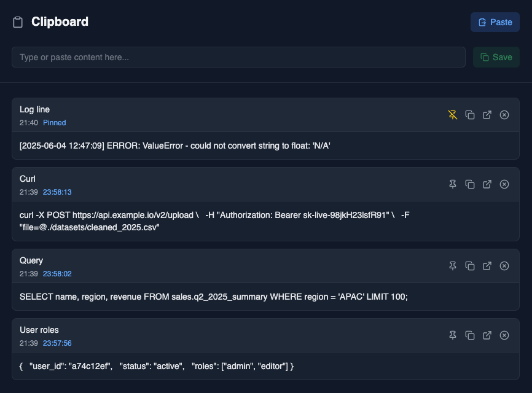Click the 'Log line' clip title
Image resolution: width=532 pixels, height=393 pixels.
[x=34, y=109]
